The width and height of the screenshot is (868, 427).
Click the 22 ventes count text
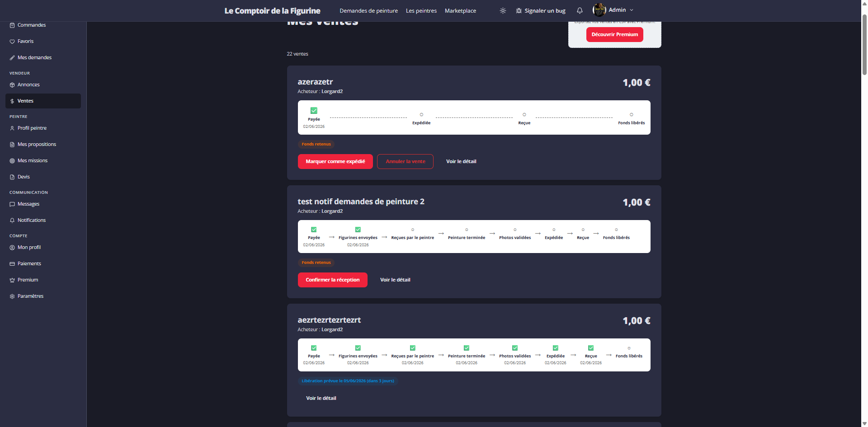297,54
